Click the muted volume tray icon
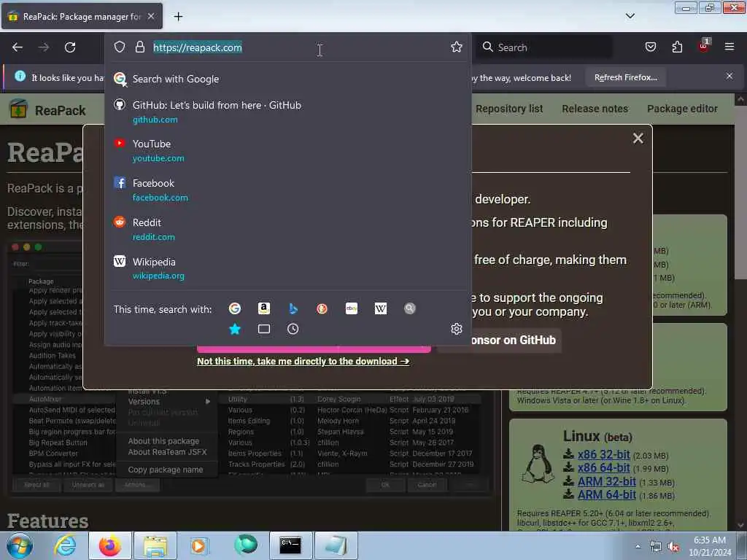Screen dimensions: 747x560 [x=673, y=547]
